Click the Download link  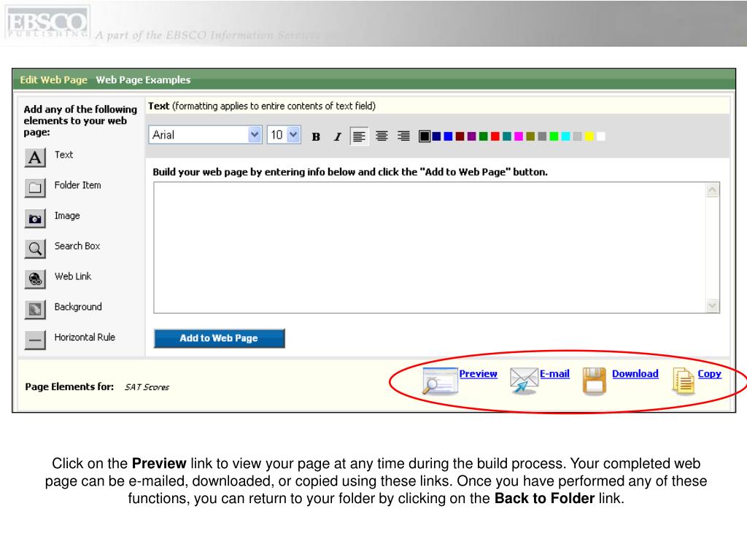pyautogui.click(x=635, y=374)
